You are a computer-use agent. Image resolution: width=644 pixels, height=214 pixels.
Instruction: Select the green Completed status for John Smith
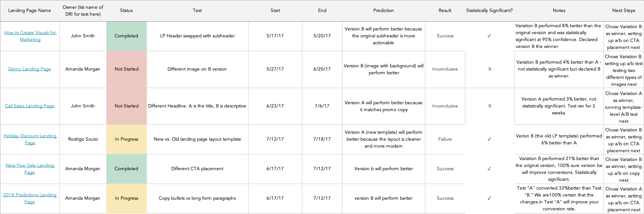click(x=127, y=36)
